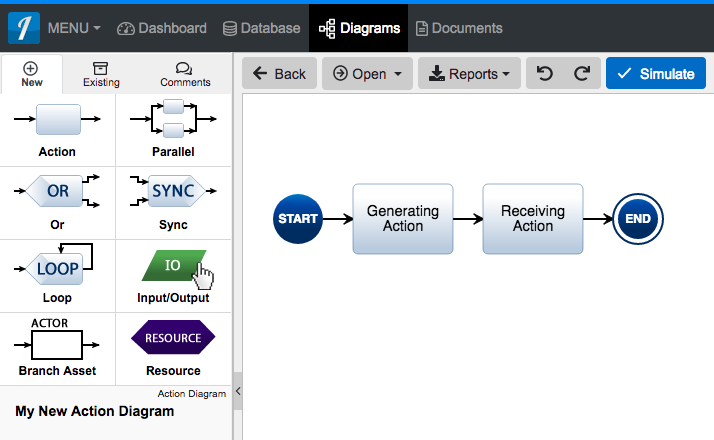Screen dimensions: 714x440
Task: Select the Generating Action node
Action: coord(403,218)
